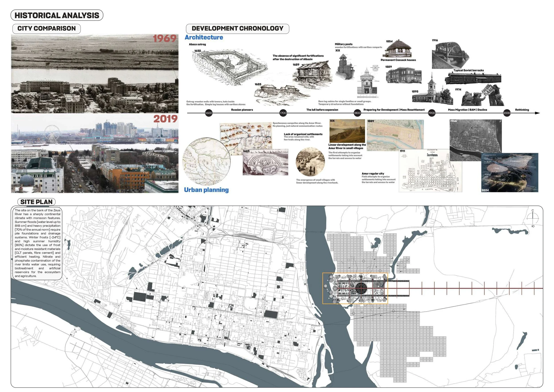Click the Development Chronology heading

(237, 28)
